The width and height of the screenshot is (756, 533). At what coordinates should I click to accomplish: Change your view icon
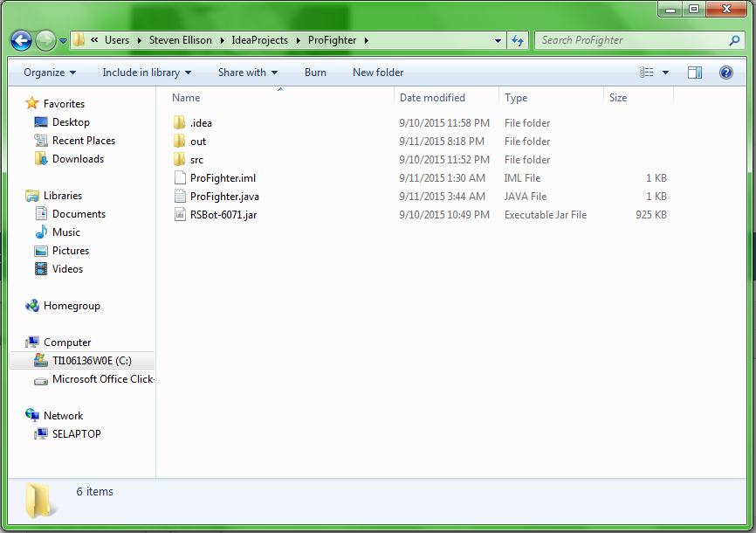pyautogui.click(x=647, y=73)
